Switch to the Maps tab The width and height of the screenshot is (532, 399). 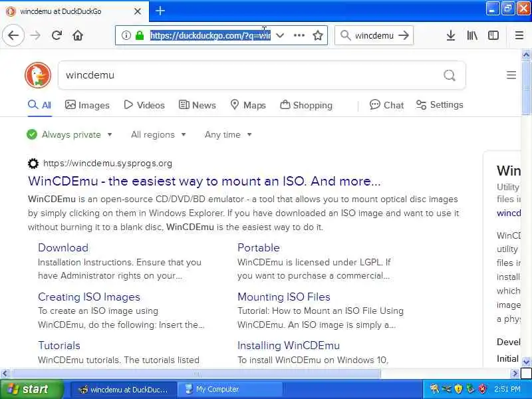pos(248,105)
